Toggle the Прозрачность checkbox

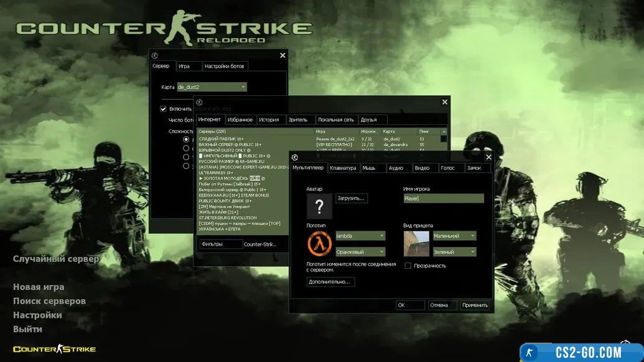coord(408,266)
